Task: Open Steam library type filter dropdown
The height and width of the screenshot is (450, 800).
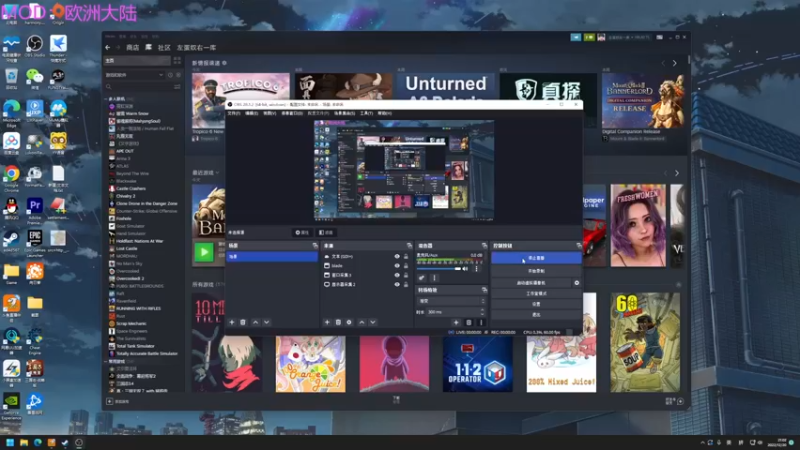Action: click(x=135, y=75)
